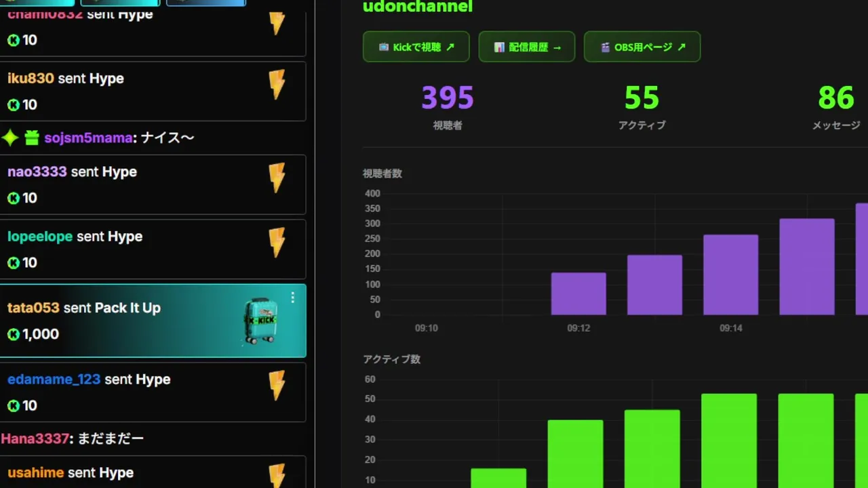868x488 pixels.
Task: Click the coin icon under nao3333 sent Hype
Action: click(13, 199)
